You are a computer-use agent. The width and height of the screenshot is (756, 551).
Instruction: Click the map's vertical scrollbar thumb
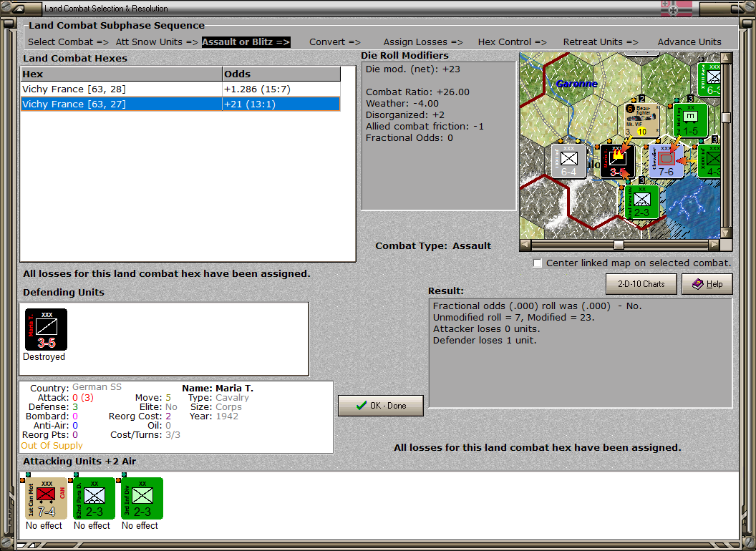click(726, 117)
